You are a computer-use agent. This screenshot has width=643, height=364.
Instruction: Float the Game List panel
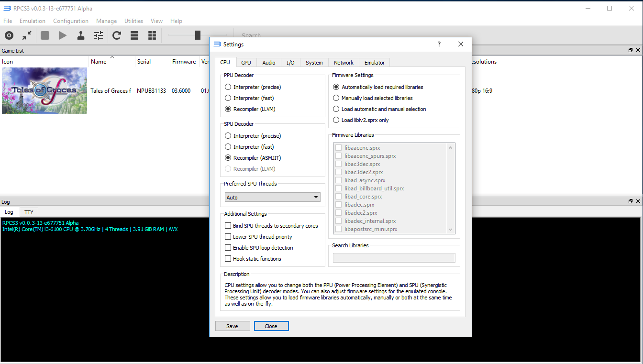click(x=631, y=50)
